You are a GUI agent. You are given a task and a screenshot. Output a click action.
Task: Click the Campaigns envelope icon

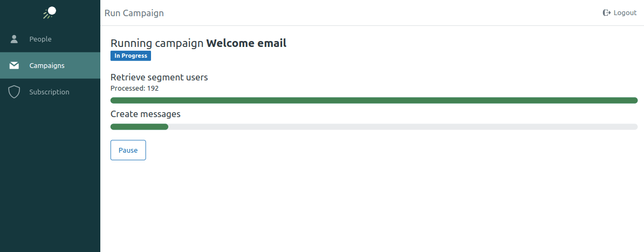[x=15, y=65]
